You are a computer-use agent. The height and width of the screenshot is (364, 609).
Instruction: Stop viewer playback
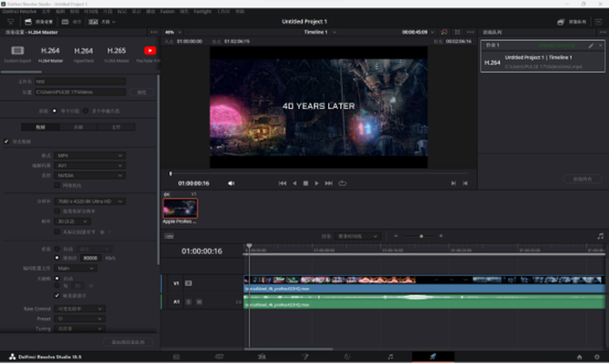click(x=305, y=183)
